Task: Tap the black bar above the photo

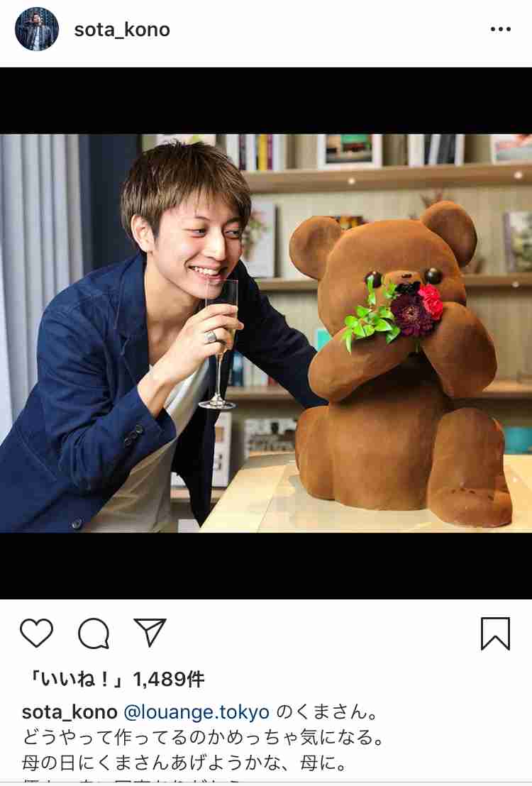Action: pos(266,101)
